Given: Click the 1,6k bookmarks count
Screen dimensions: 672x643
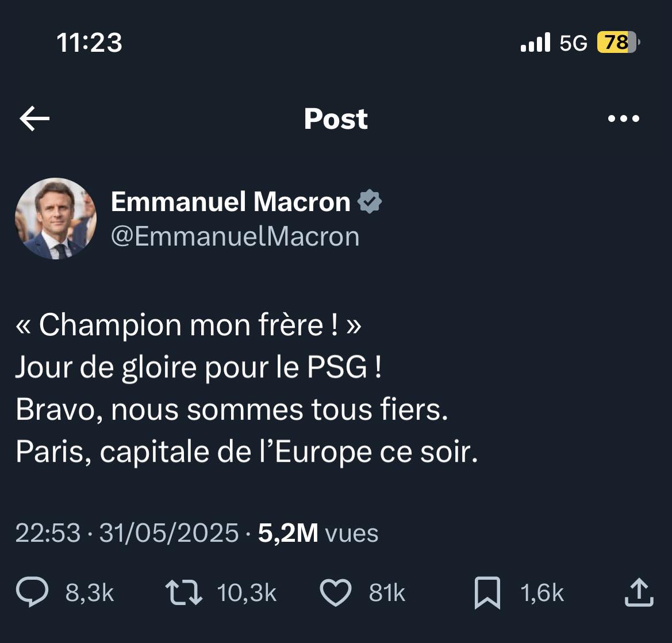Looking at the screenshot, I should [542, 593].
